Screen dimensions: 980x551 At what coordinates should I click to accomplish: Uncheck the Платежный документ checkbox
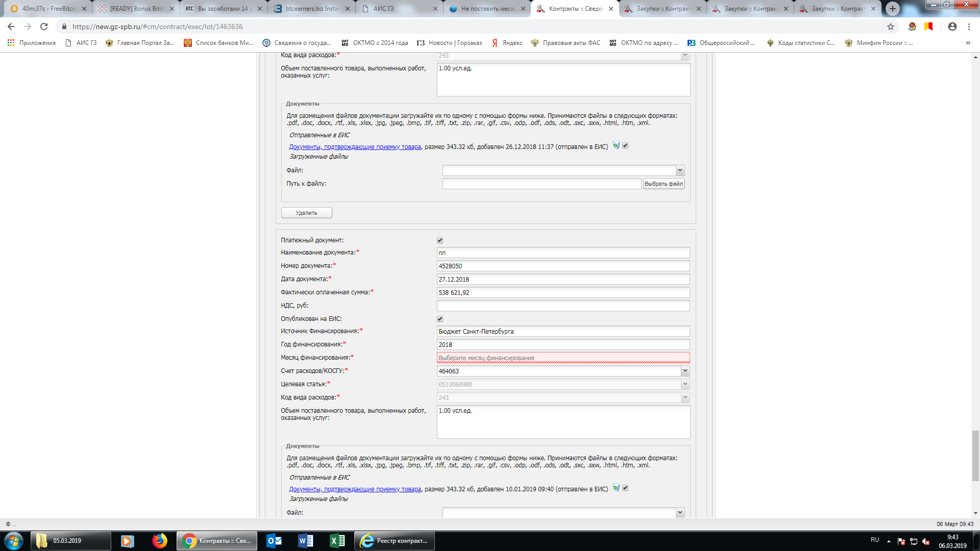click(x=440, y=240)
